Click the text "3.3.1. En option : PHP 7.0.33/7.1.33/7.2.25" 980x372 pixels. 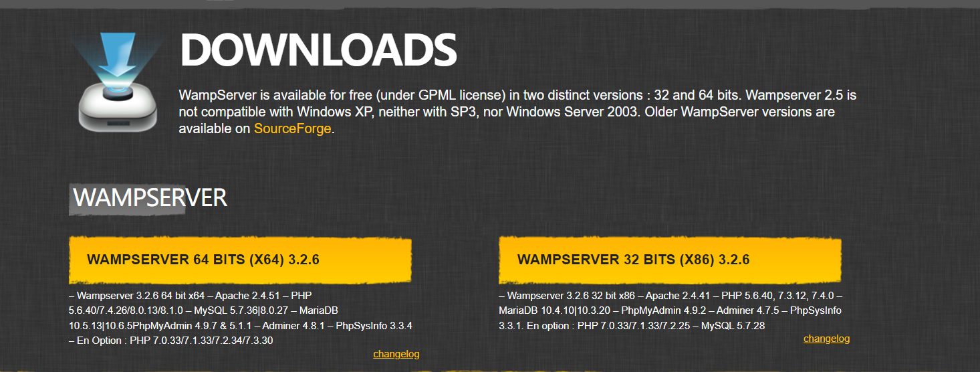coord(594,326)
